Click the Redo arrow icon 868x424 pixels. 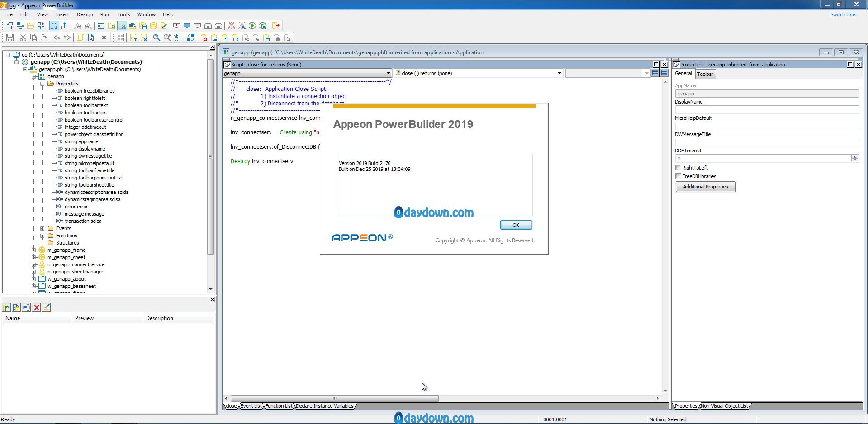67,38
